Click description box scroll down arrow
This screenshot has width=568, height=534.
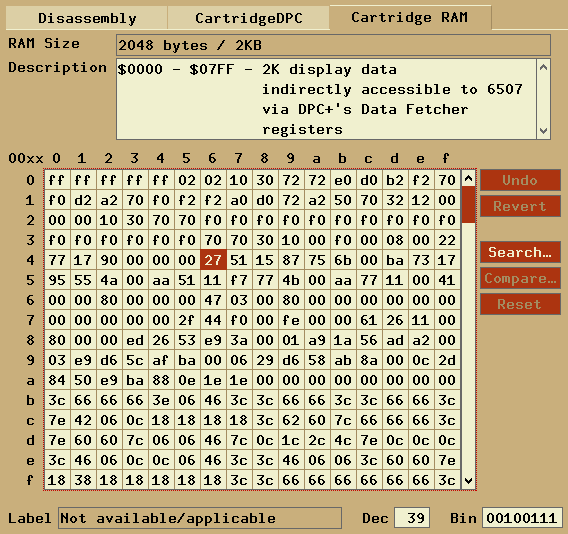tap(543, 130)
